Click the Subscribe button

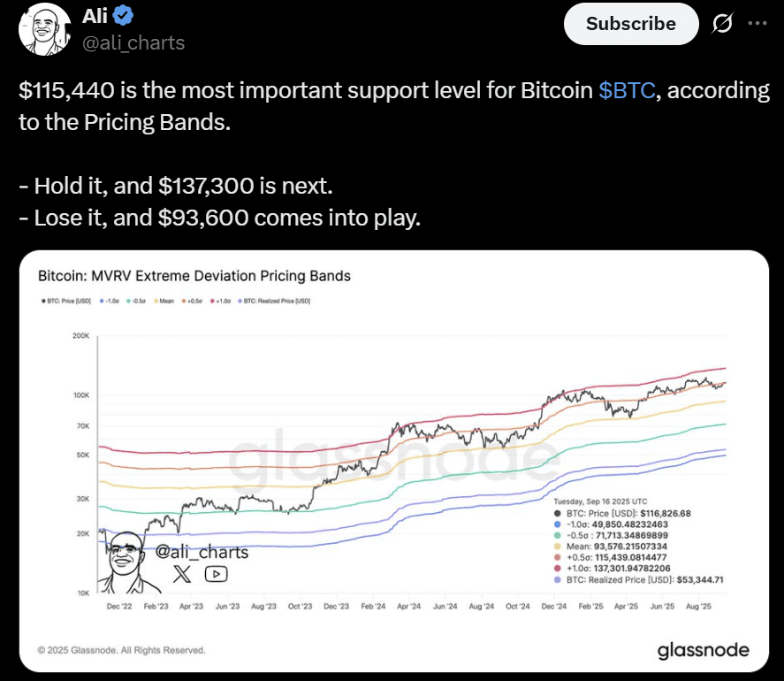631,24
